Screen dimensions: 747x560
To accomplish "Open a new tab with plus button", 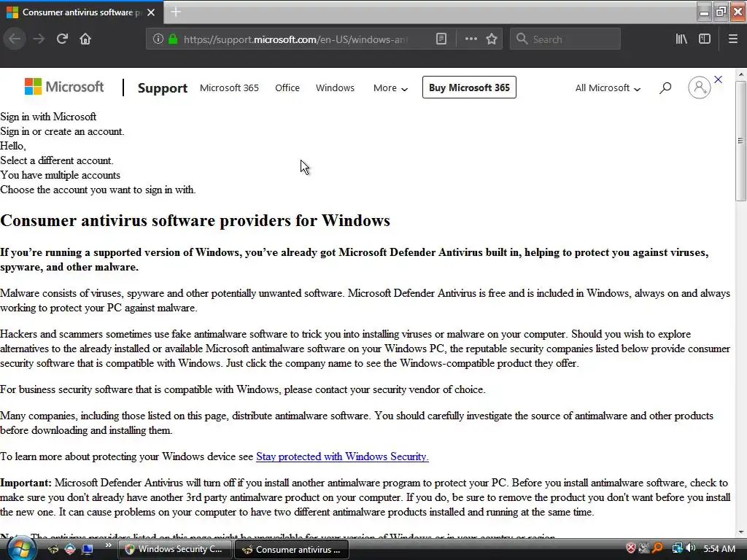I will pos(176,12).
